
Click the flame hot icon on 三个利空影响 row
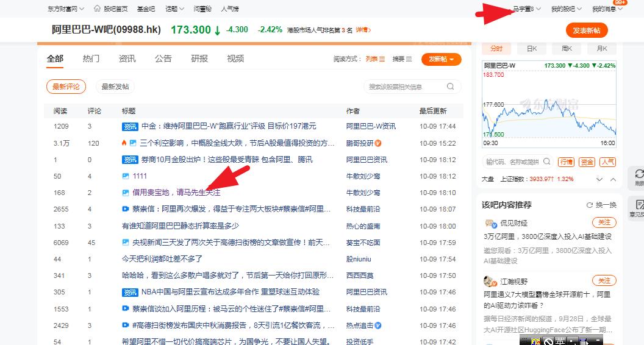(x=124, y=143)
